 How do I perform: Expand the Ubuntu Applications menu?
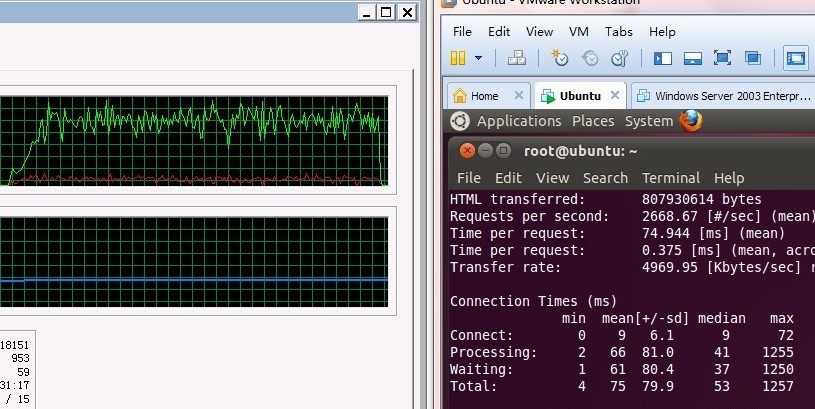pyautogui.click(x=518, y=121)
